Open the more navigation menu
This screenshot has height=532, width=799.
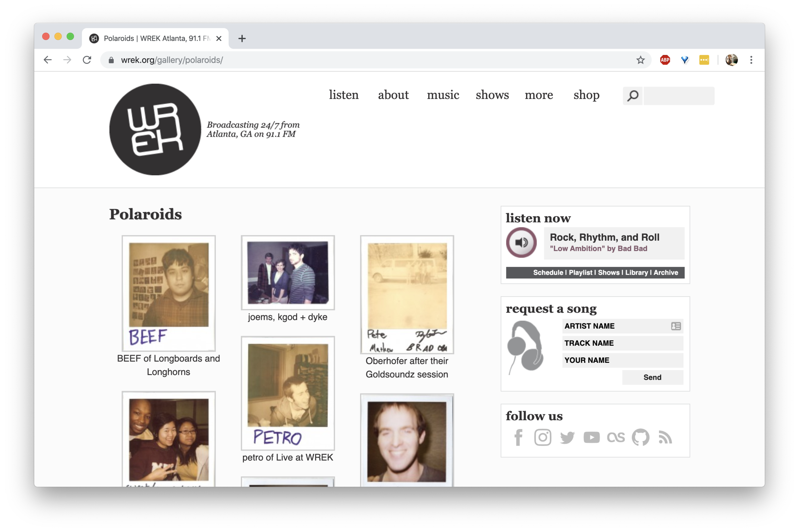[539, 95]
